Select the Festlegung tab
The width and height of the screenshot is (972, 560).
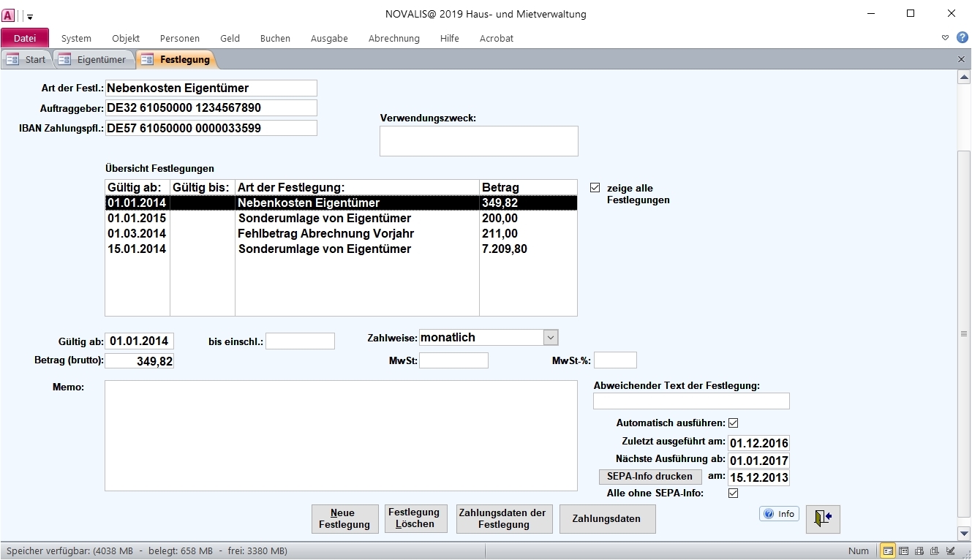[176, 60]
